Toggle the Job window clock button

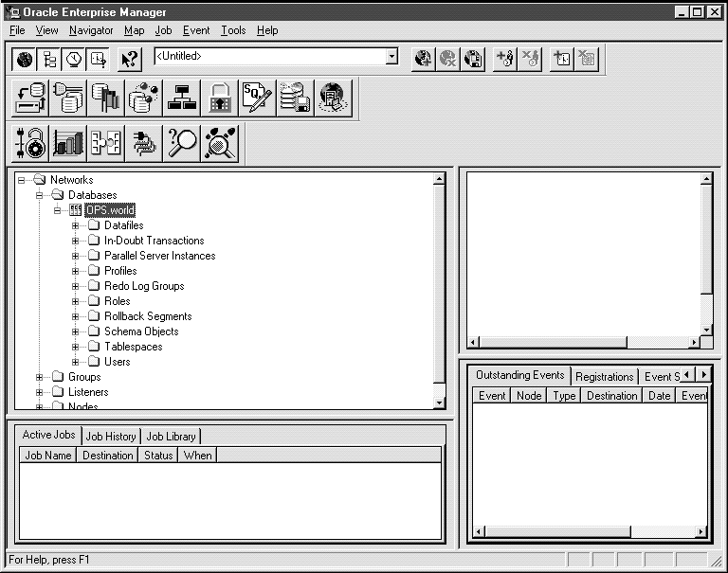[73, 60]
